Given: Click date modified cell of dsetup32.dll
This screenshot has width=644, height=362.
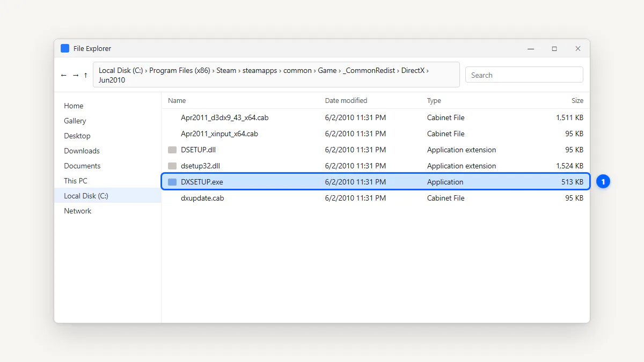Looking at the screenshot, I should coord(355,166).
